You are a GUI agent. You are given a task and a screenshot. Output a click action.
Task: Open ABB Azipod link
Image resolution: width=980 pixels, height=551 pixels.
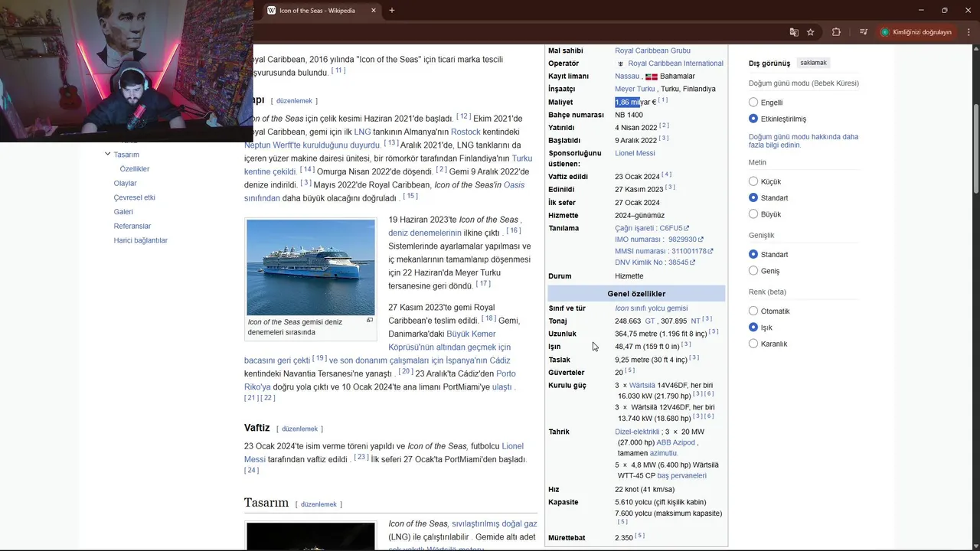[x=675, y=442]
